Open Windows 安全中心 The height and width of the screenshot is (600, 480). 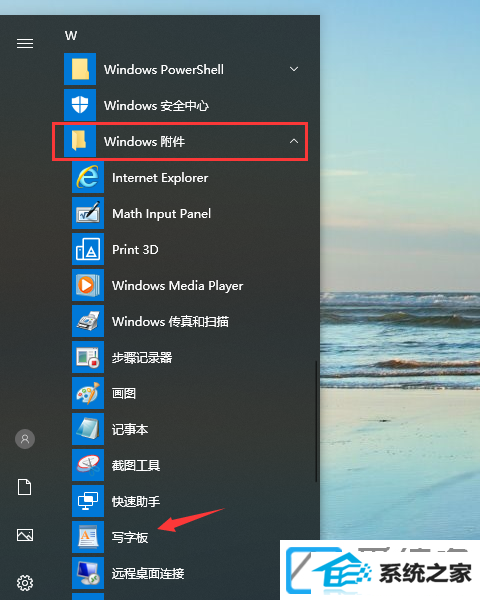click(x=156, y=106)
